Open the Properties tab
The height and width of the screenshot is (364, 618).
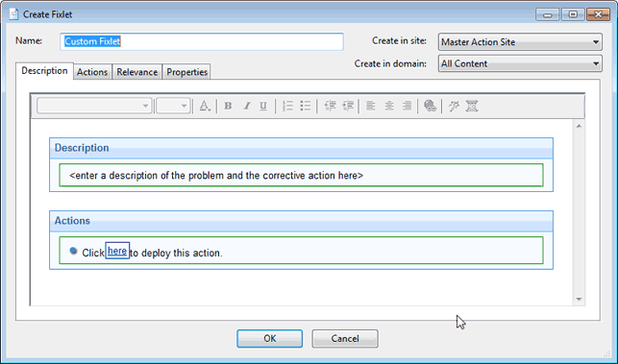pyautogui.click(x=186, y=72)
